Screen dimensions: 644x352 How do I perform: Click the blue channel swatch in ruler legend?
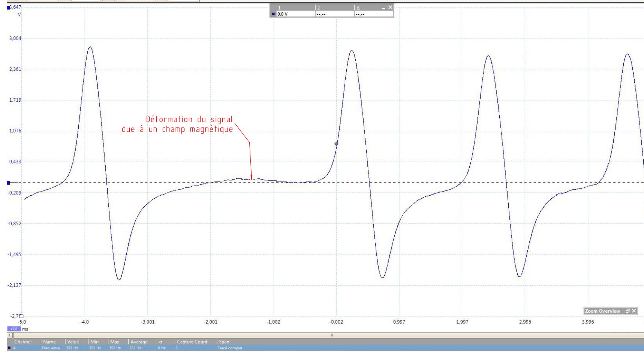(274, 14)
